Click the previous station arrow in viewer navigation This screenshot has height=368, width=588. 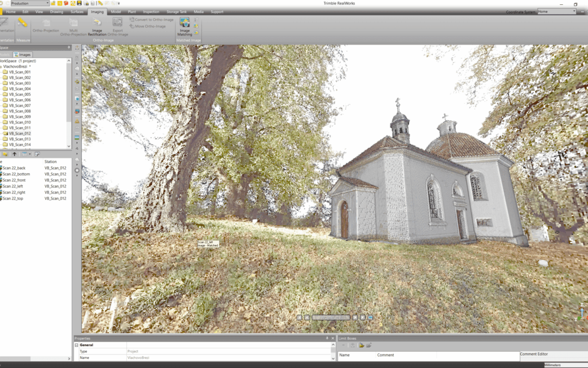coord(307,317)
